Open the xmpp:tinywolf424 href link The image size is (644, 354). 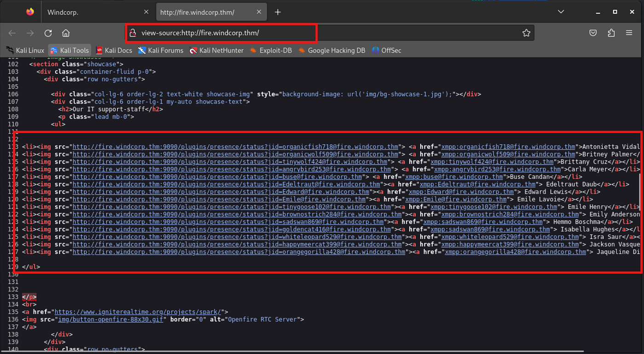pos(492,162)
